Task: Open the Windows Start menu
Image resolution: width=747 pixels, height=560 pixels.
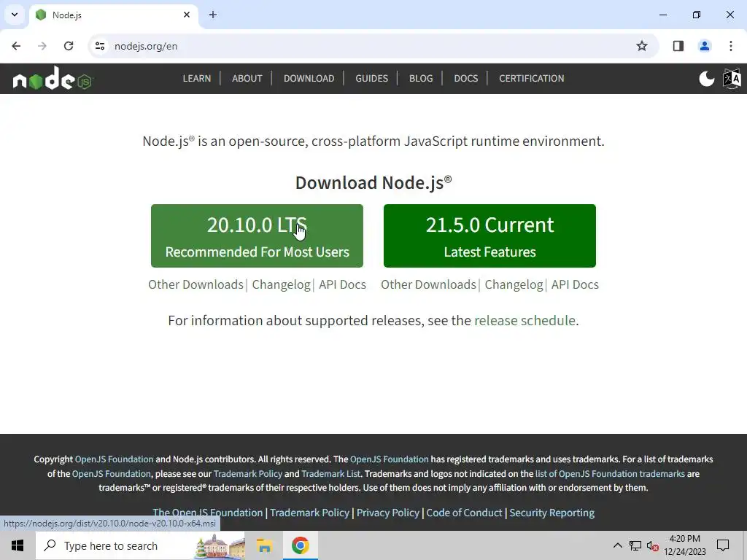Action: click(x=18, y=545)
